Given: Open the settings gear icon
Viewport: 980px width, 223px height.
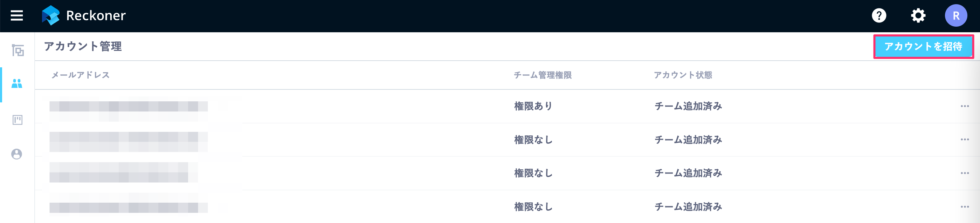Looking at the screenshot, I should point(918,15).
